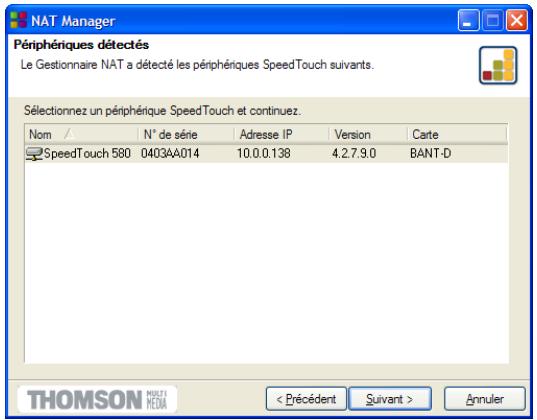Viewport: 537px width, 420px height.
Task: Click the Thomson Multimedia logo
Action: point(97,399)
